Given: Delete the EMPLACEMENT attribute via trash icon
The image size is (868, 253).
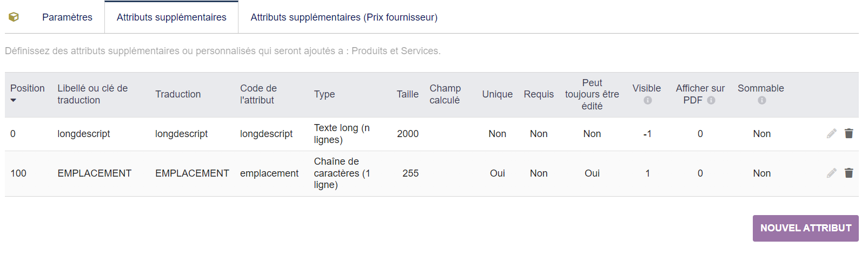Looking at the screenshot, I should [849, 173].
